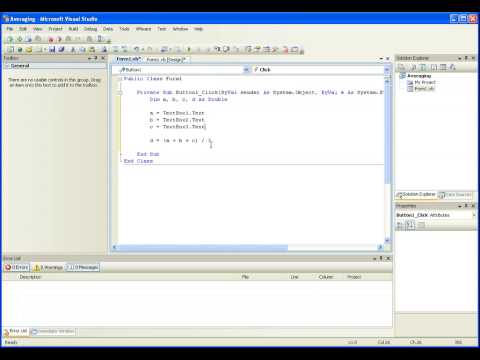Open the Button1 class name dropdown

[x=246, y=70]
